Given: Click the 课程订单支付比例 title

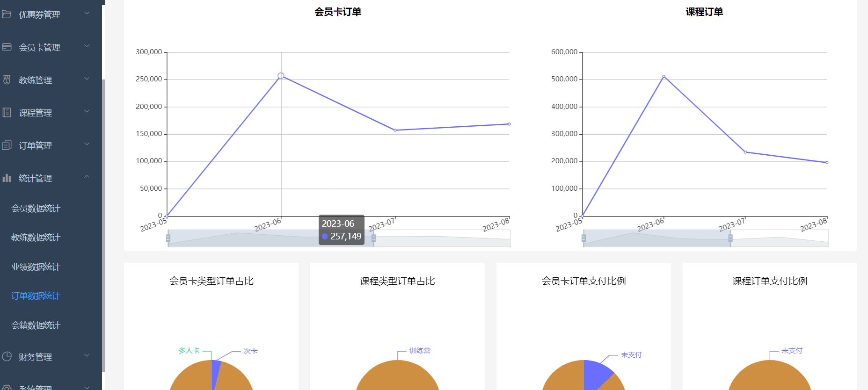Looking at the screenshot, I should click(x=770, y=281).
